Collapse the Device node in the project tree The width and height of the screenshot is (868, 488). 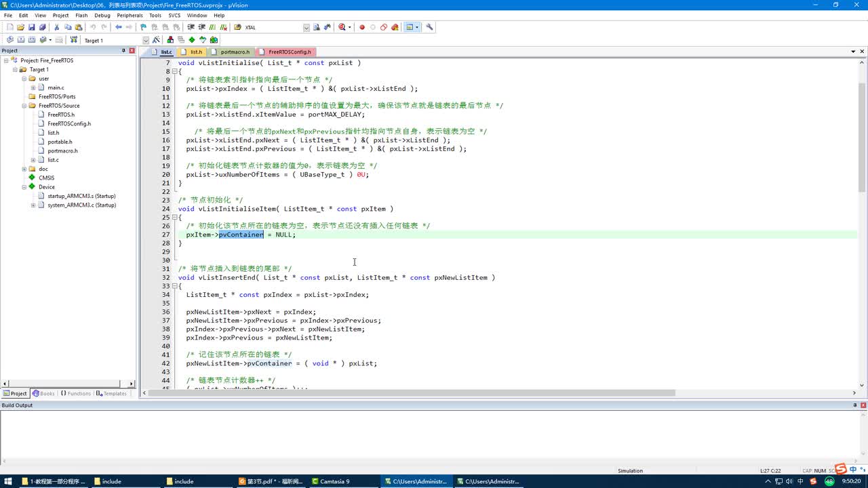pyautogui.click(x=24, y=187)
